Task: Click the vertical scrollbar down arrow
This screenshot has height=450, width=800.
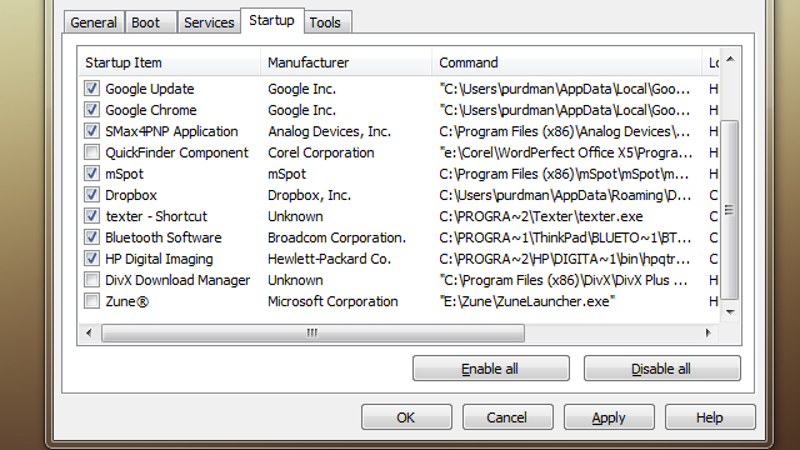Action: [x=730, y=312]
